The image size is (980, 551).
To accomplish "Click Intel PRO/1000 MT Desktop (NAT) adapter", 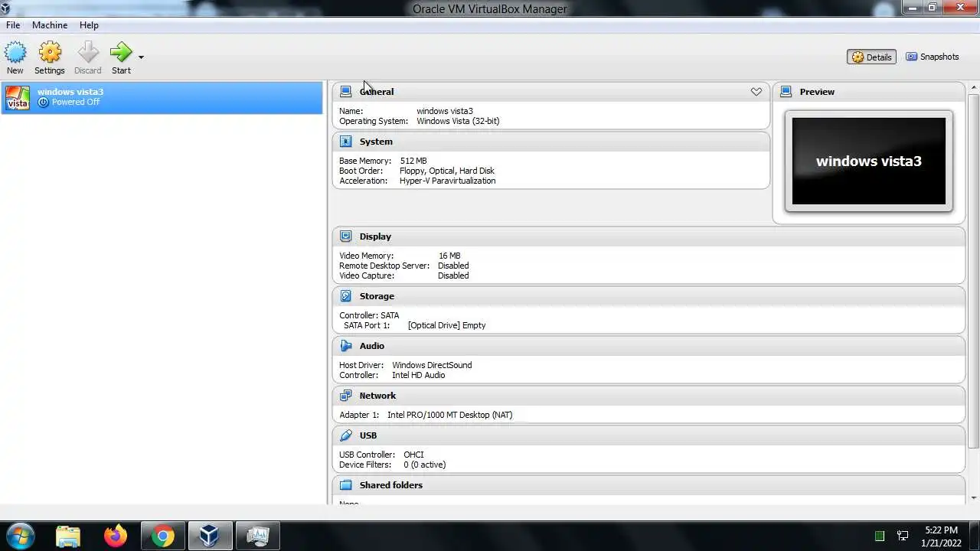I will (450, 415).
